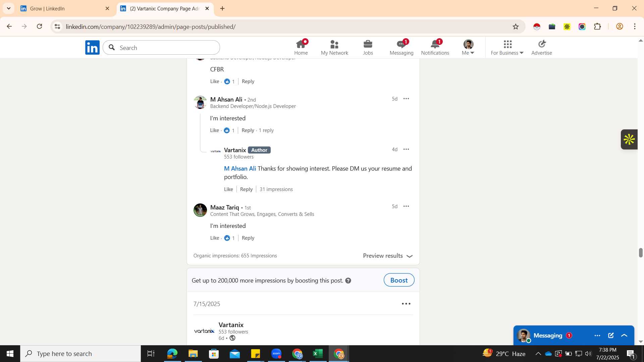Expand the Messaging overlay chevron
This screenshot has width=644, height=362.
(x=624, y=336)
